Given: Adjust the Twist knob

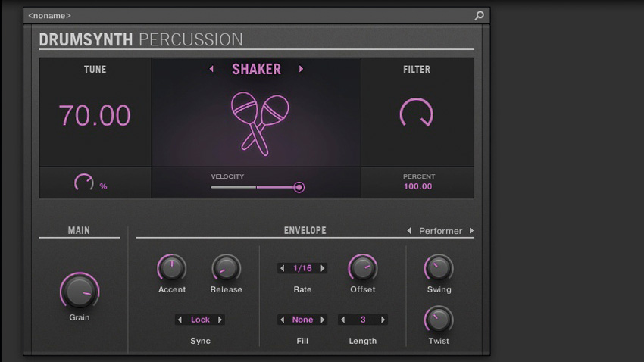Looking at the screenshot, I should 439,320.
